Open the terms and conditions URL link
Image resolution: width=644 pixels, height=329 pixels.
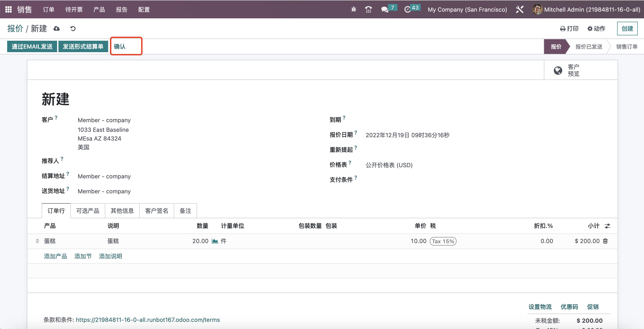point(148,320)
